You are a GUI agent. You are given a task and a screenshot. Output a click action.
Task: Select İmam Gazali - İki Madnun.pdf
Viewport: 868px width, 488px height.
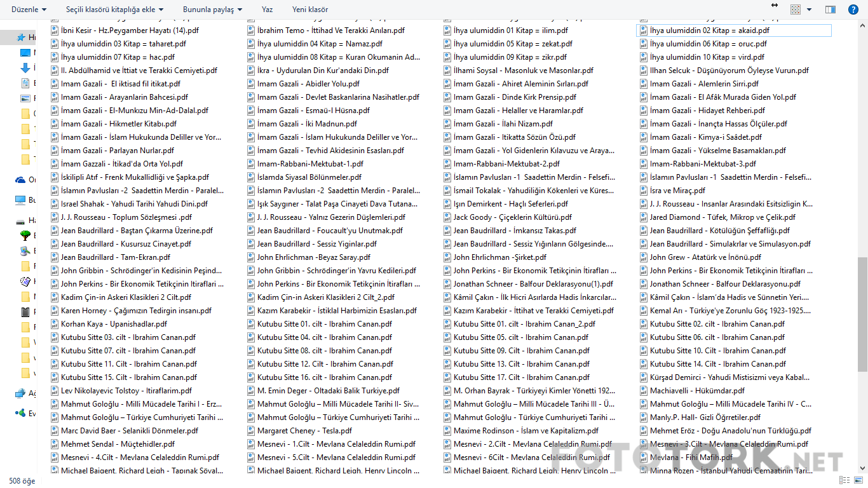pyautogui.click(x=302, y=124)
